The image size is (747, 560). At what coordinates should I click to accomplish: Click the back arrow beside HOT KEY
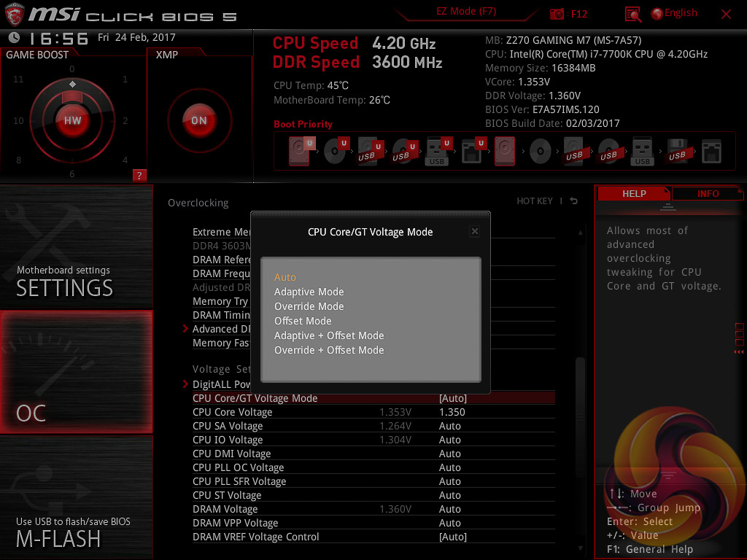coord(574,201)
